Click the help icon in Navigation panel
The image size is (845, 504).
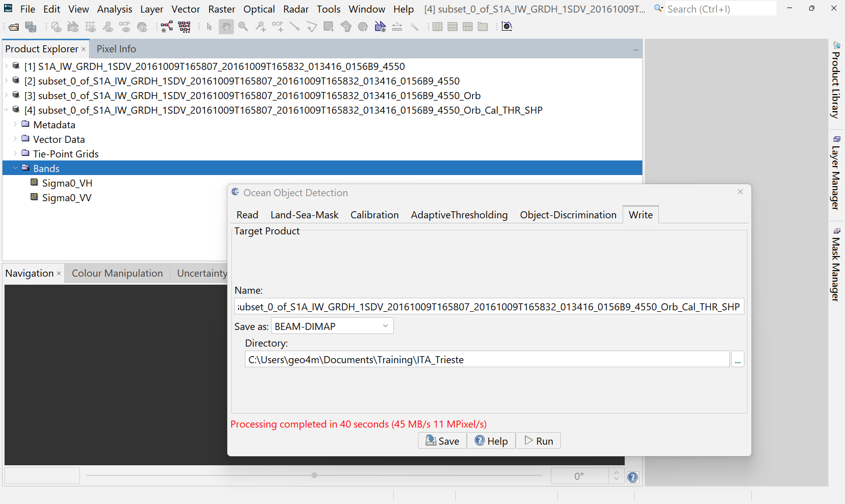(x=633, y=477)
